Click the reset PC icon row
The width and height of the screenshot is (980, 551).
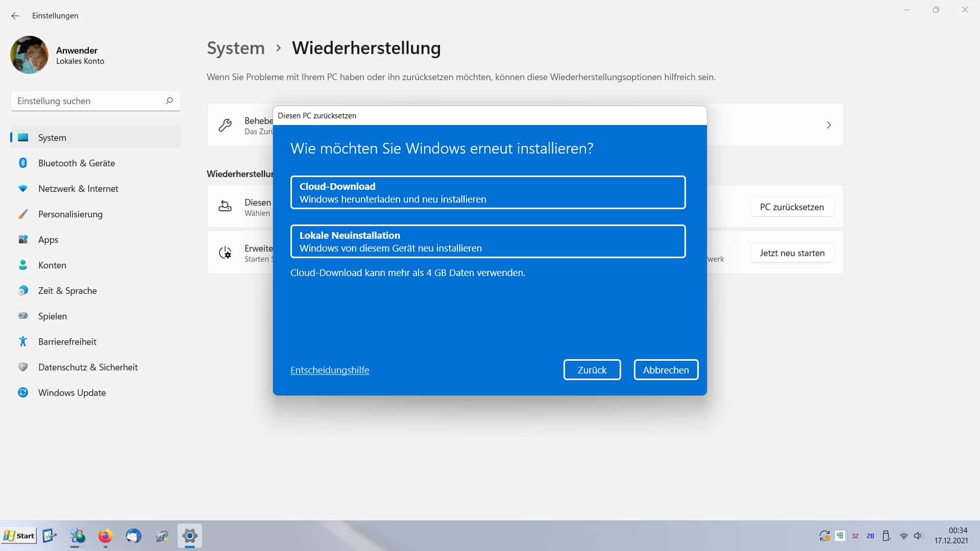(x=225, y=206)
